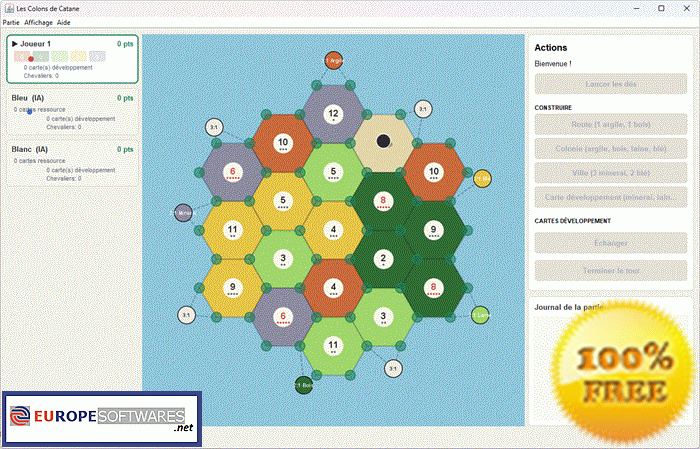
Task: Click the 11 token on the light green hex
Action: (x=333, y=346)
